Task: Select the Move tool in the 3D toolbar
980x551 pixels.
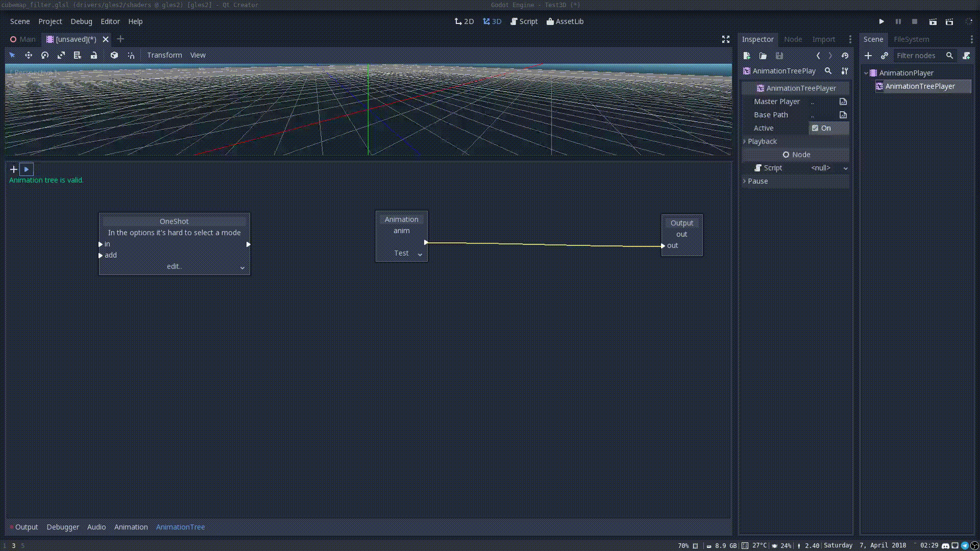Action: tap(29, 55)
